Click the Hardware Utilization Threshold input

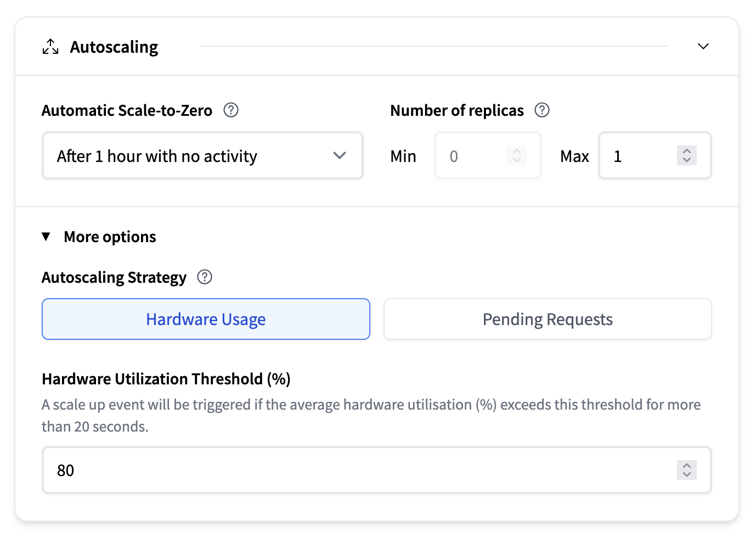click(x=357, y=470)
